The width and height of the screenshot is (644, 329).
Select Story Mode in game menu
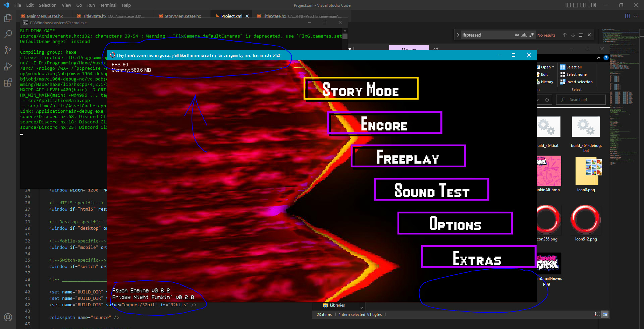[361, 89]
